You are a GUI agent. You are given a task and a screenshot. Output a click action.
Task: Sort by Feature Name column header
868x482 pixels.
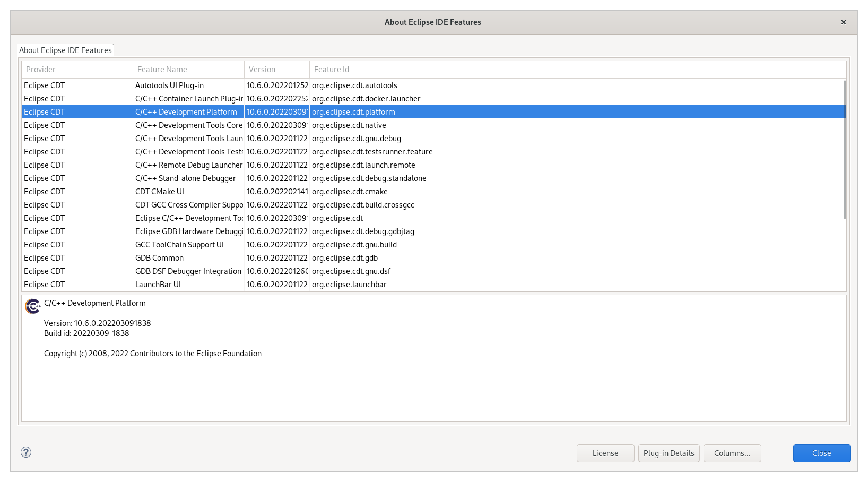coord(188,70)
